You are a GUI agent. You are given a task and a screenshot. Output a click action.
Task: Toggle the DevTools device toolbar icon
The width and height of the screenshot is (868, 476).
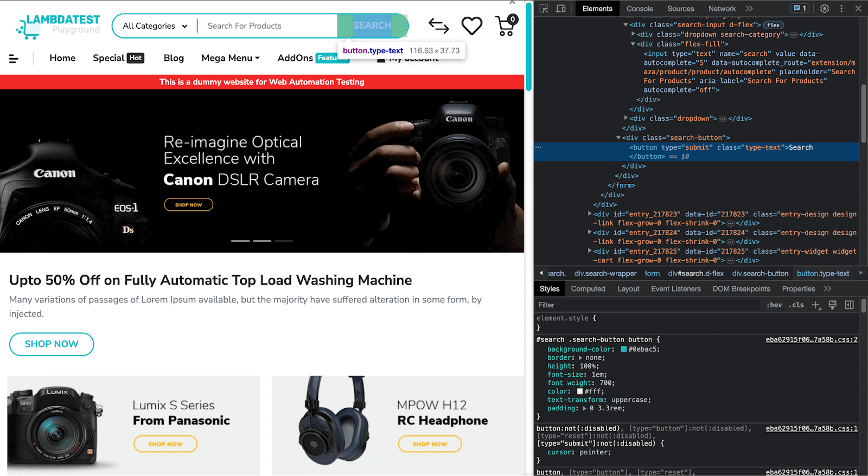click(x=561, y=9)
